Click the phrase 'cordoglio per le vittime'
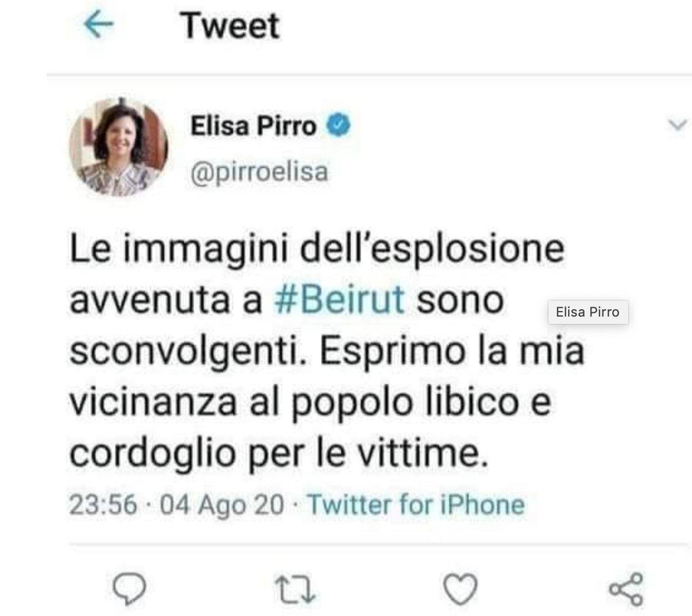 pyautogui.click(x=279, y=455)
